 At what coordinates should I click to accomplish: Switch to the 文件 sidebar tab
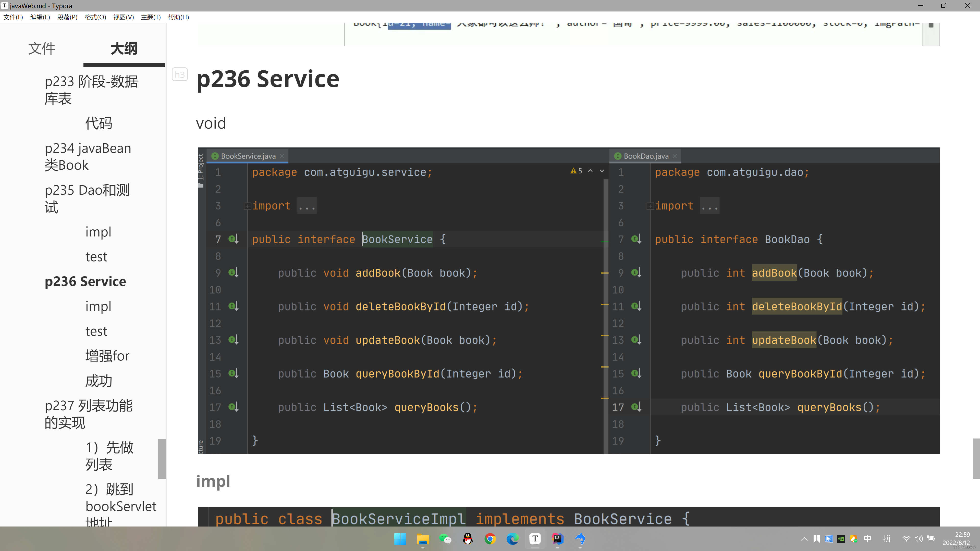[41, 49]
